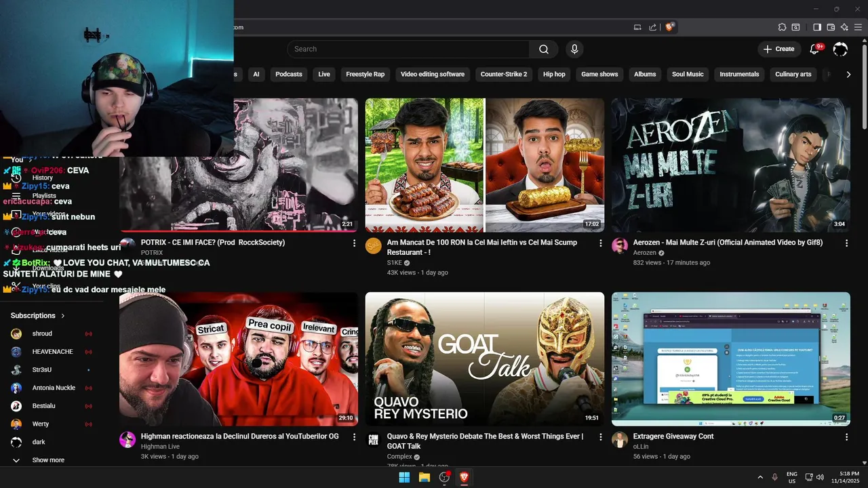This screenshot has width=868, height=488.
Task: Select the Soul Music chip
Action: tap(688, 75)
